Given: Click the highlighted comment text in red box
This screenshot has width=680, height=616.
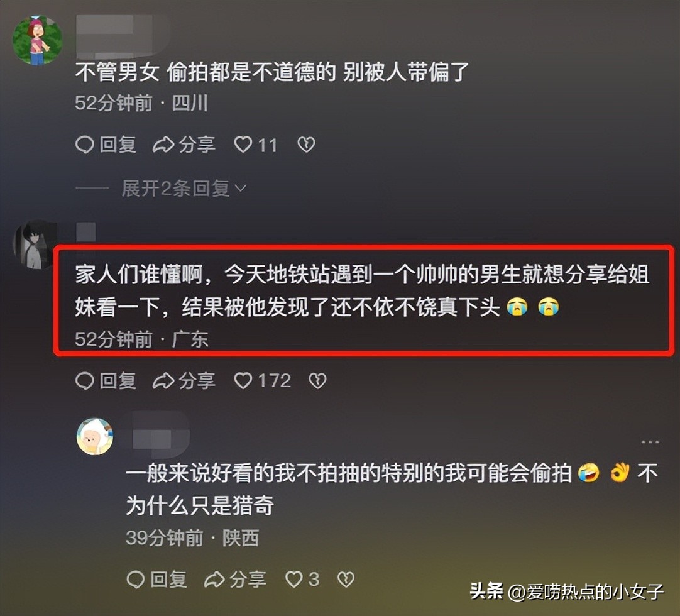Looking at the screenshot, I should [x=362, y=290].
